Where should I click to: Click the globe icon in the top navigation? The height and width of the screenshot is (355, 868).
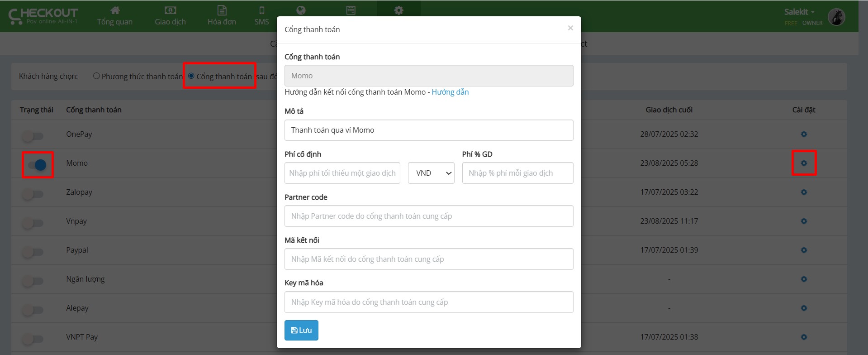[301, 10]
